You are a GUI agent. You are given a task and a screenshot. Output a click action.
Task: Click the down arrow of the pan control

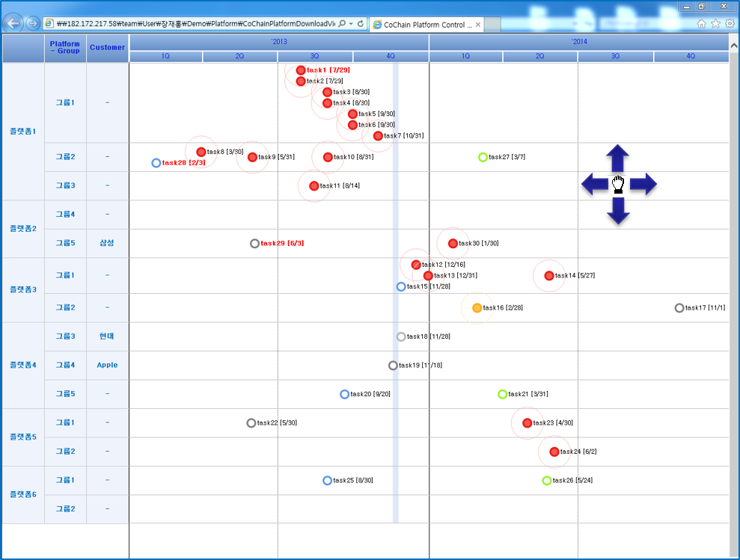pyautogui.click(x=617, y=212)
